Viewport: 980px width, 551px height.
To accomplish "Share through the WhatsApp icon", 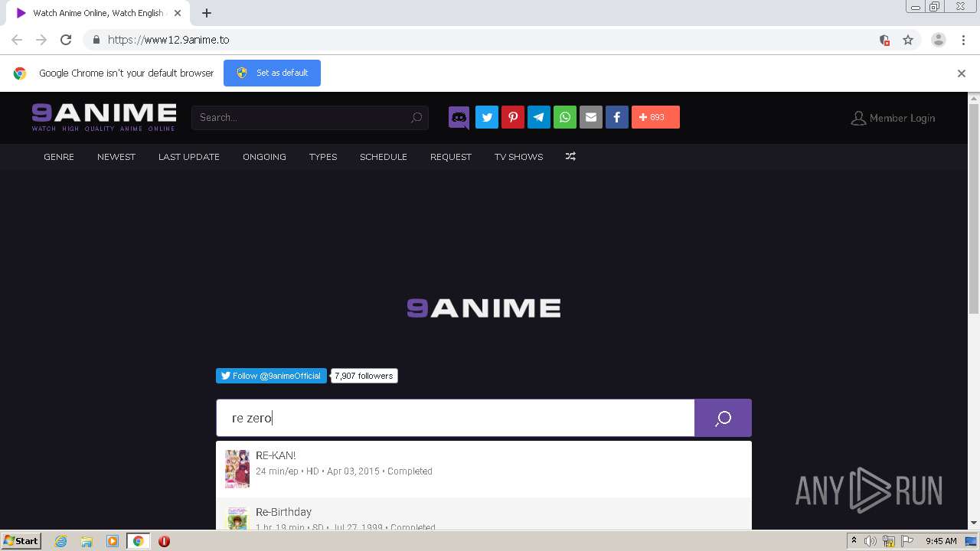I will tap(565, 117).
